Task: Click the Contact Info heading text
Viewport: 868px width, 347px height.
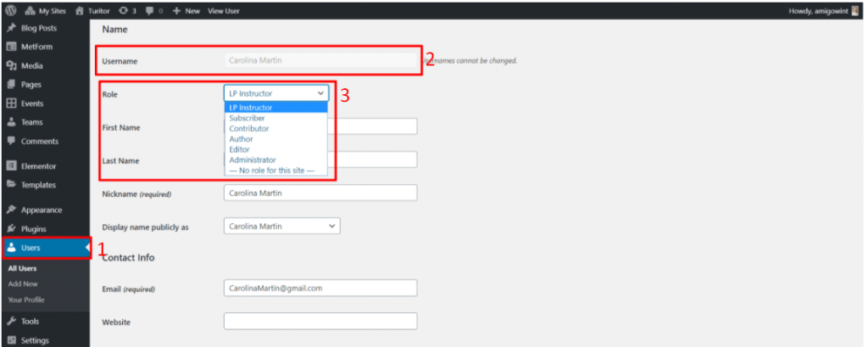Action: [129, 258]
